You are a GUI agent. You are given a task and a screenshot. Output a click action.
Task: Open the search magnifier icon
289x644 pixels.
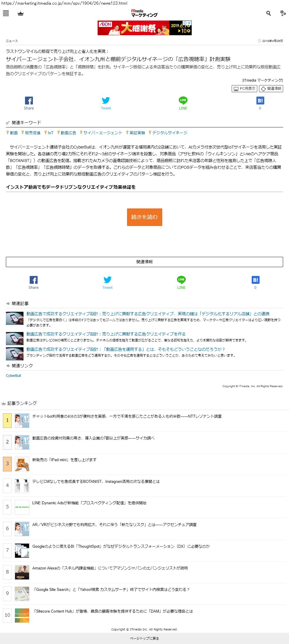pyautogui.click(x=268, y=13)
